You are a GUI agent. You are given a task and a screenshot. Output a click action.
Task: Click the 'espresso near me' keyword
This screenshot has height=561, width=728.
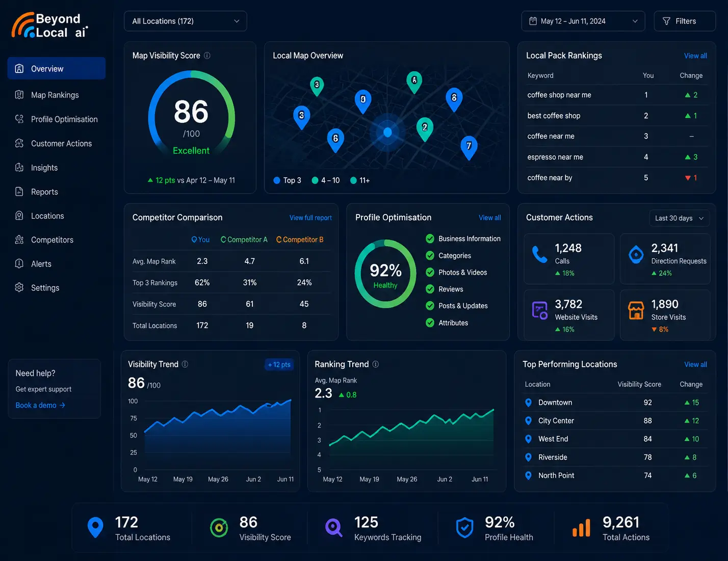(x=555, y=157)
